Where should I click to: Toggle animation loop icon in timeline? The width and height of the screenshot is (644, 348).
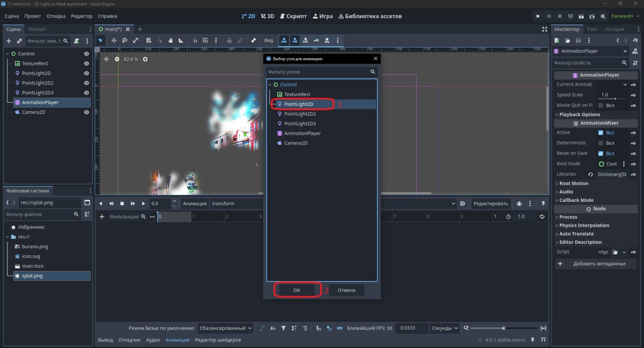point(542,217)
